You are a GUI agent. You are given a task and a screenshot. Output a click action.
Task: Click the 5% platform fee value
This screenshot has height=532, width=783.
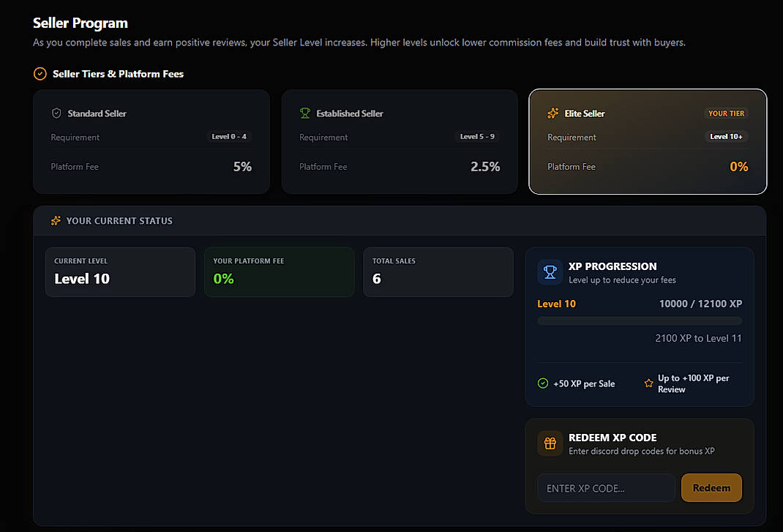[x=242, y=166]
